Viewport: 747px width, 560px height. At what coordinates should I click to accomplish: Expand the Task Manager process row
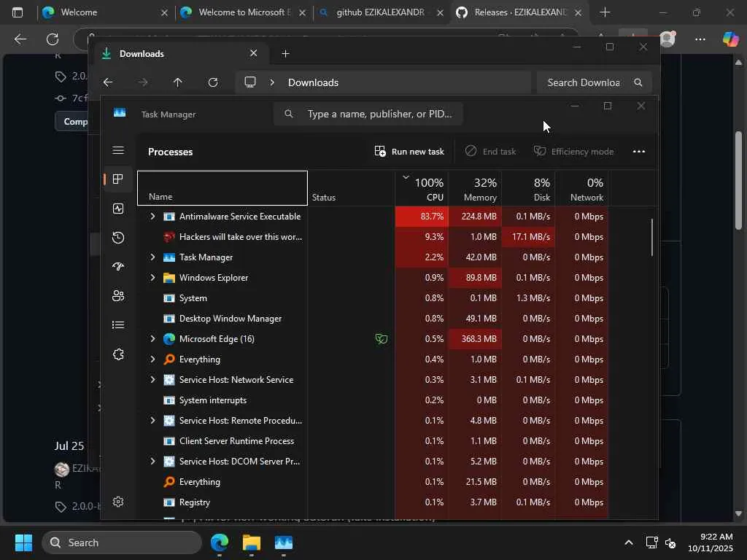click(152, 257)
